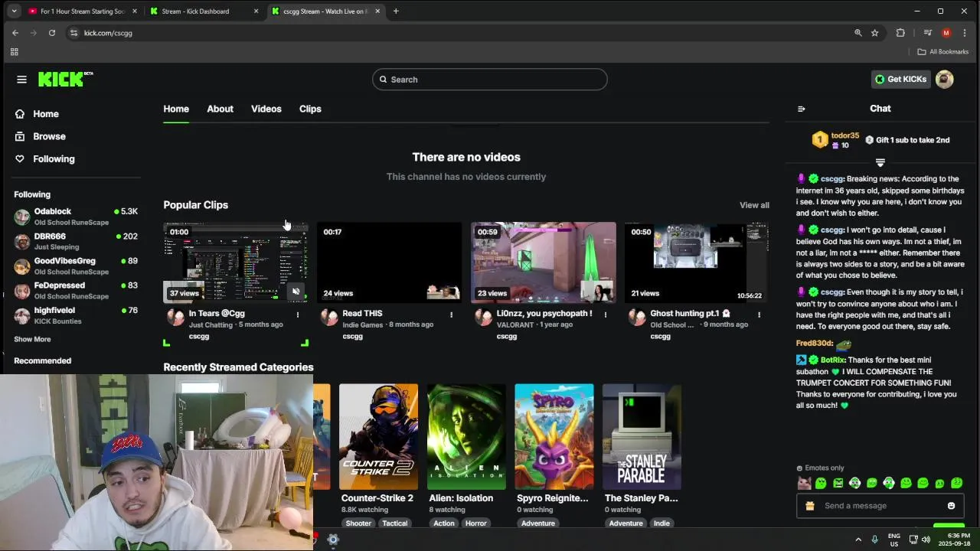Open FeDepressed channel in Following list
This screenshot has width=980, height=551.
pos(76,291)
